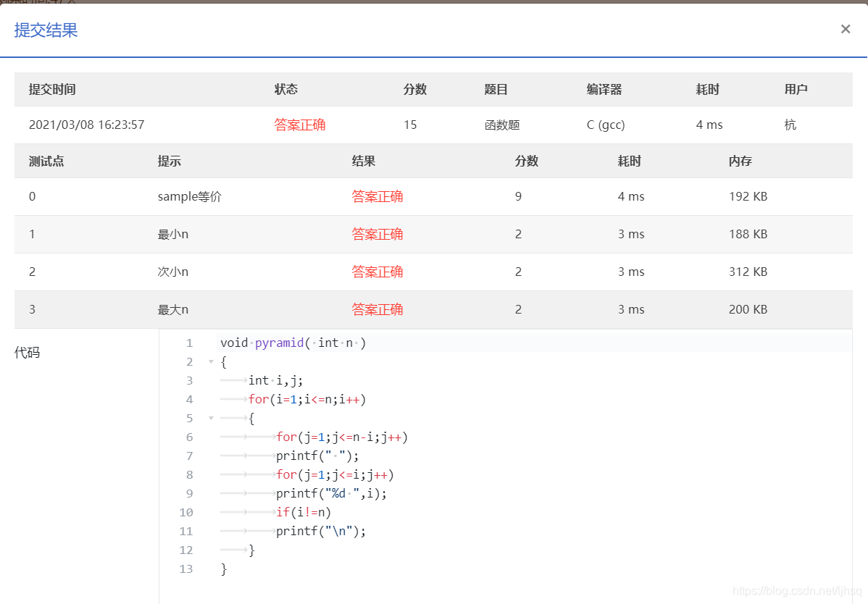Click the 答案正确 result for 最大n row
Image resolution: width=868 pixels, height=604 pixels.
(377, 309)
